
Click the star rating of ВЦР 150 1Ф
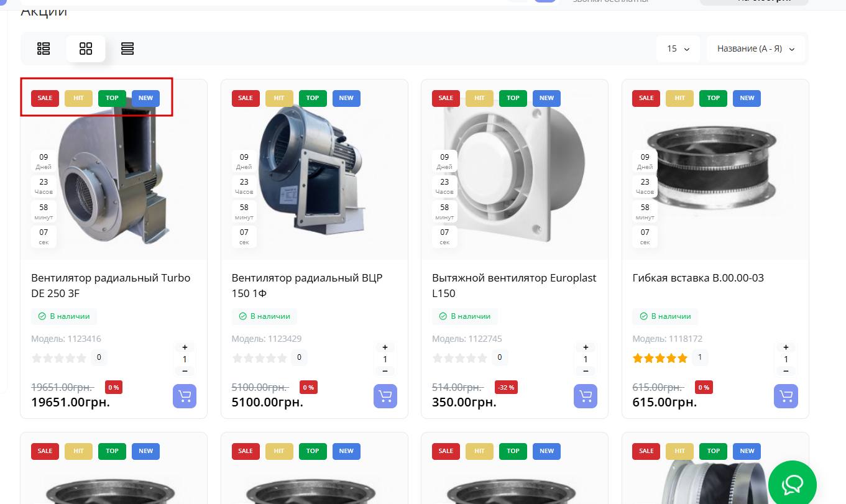(260, 358)
